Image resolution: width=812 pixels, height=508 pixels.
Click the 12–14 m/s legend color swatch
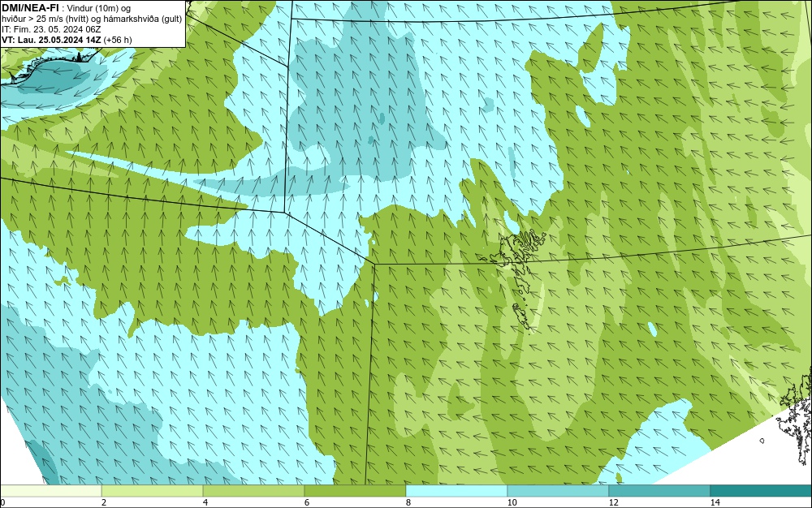pyautogui.click(x=659, y=491)
